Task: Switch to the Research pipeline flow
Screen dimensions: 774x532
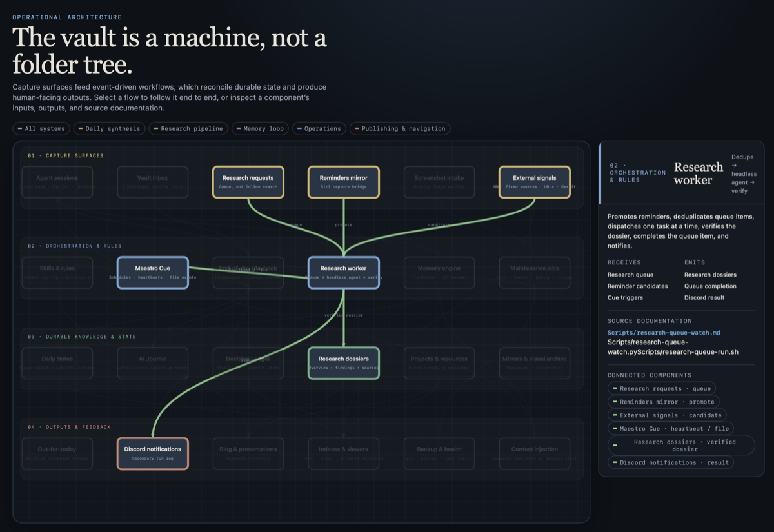Action: [188, 128]
